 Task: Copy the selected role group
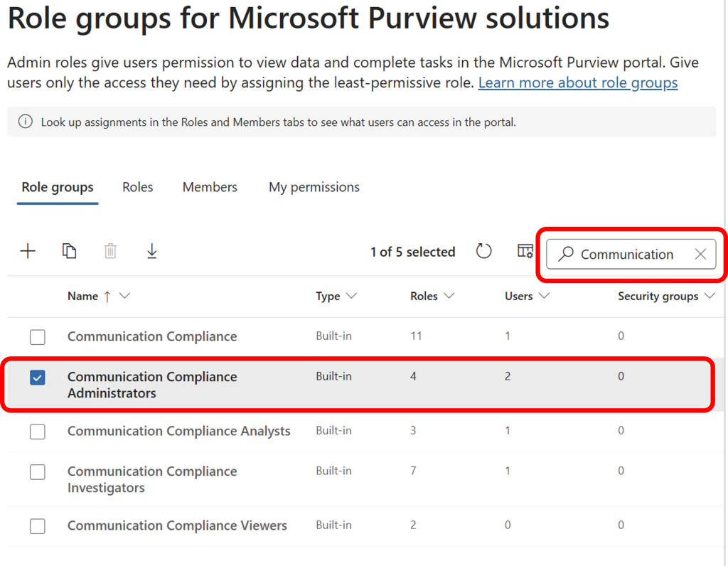pos(69,251)
